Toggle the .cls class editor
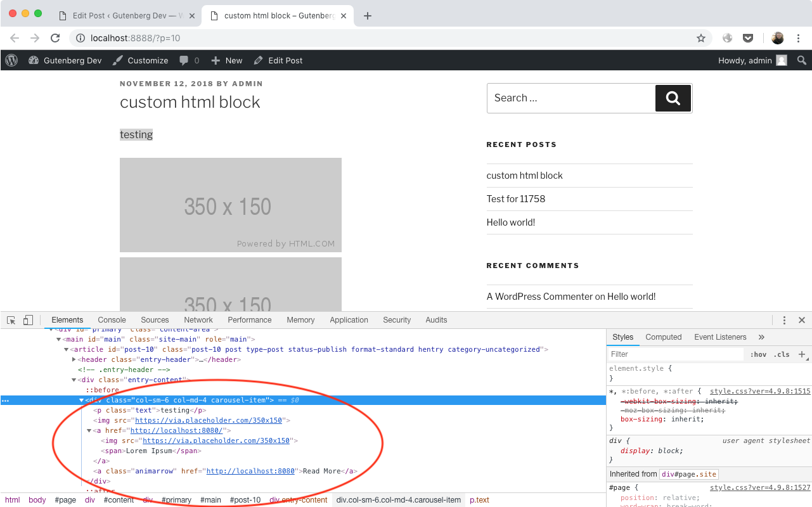This screenshot has height=507, width=812. point(783,354)
